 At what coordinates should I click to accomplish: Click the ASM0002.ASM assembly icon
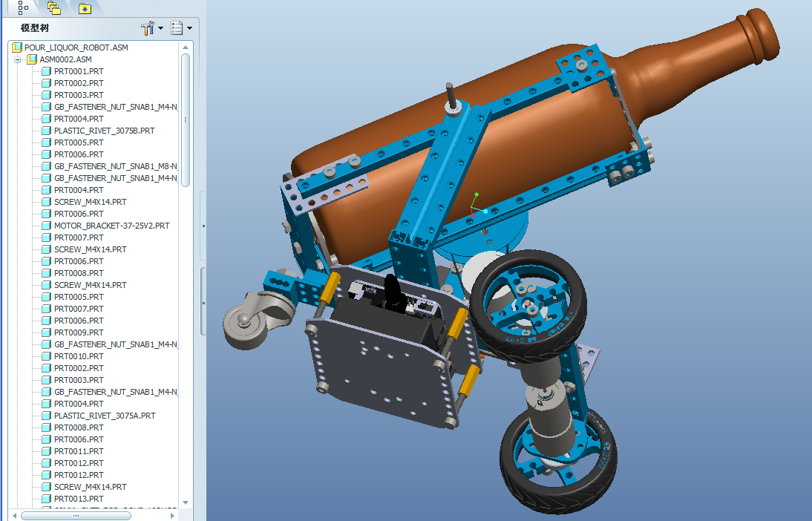click(x=32, y=59)
